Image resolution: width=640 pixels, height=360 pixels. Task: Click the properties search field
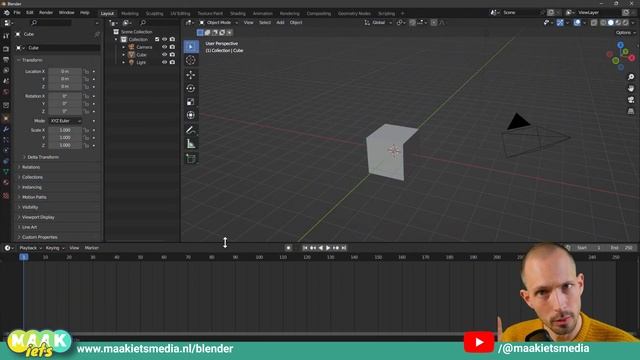50,23
